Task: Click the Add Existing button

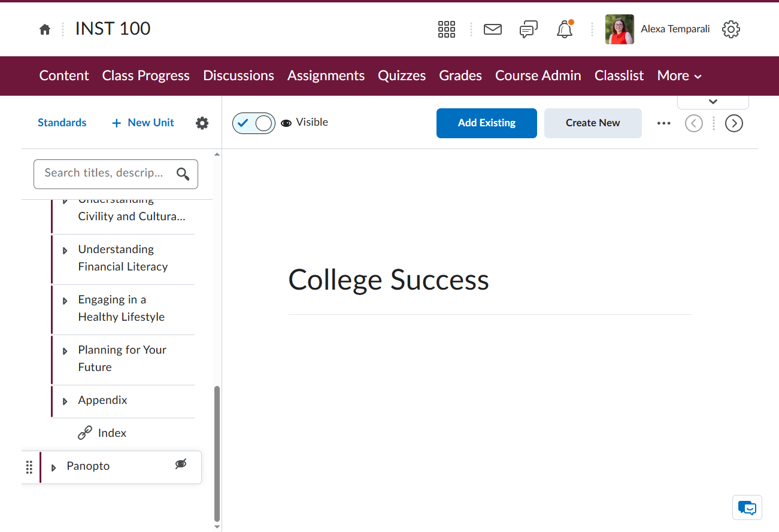Action: pyautogui.click(x=487, y=123)
